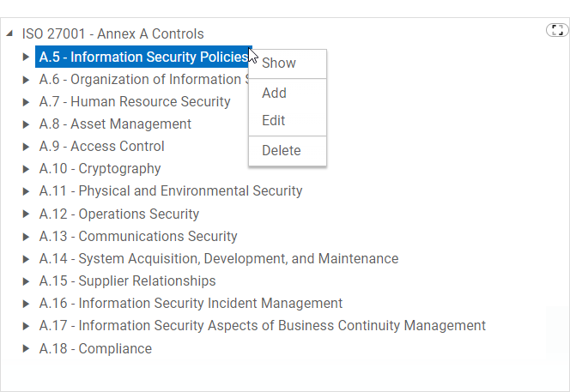Screen dimensions: 570x392
Task: Select the A.12 Operations Security item
Action: point(118,214)
